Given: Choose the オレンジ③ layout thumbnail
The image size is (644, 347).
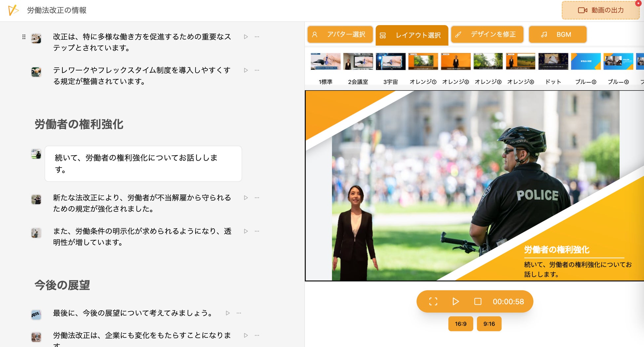Looking at the screenshot, I should pyautogui.click(x=488, y=61).
